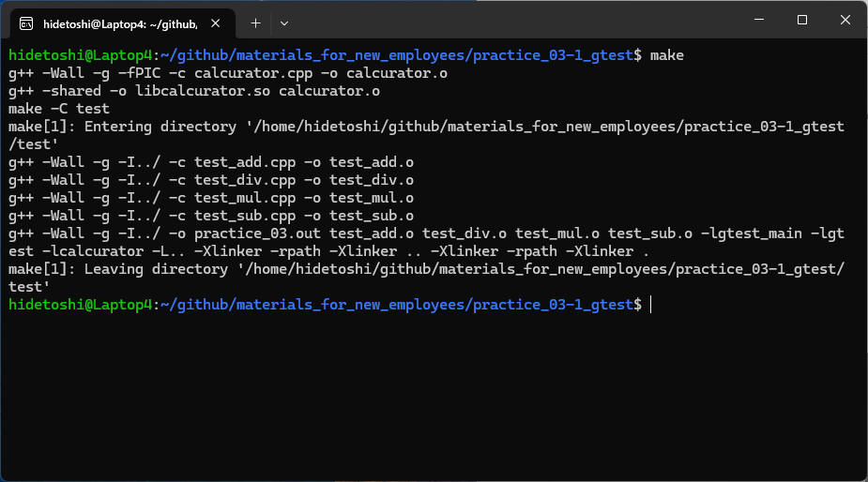The height and width of the screenshot is (482, 868).
Task: Expand the new tab profile dropdown
Action: (x=284, y=22)
